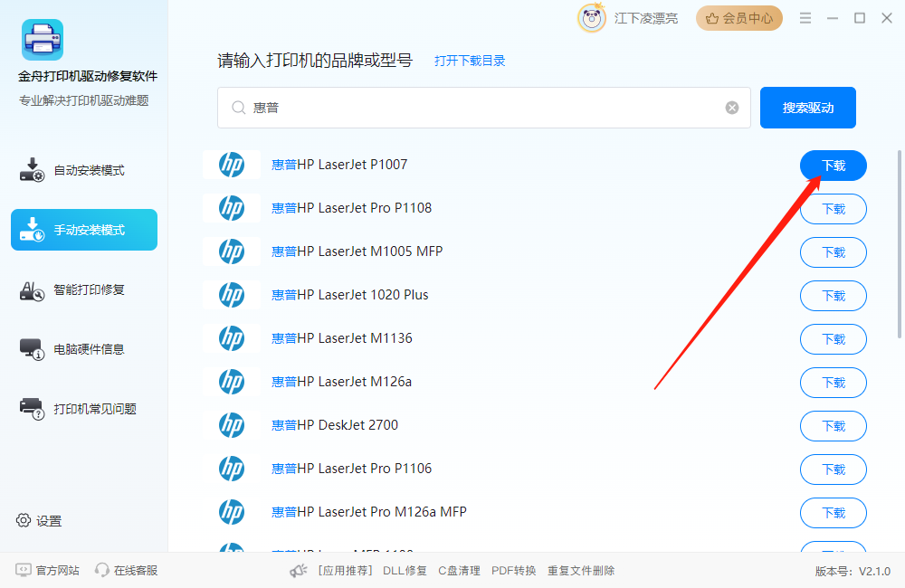
Task: Open the panda user avatar
Action: 592,18
